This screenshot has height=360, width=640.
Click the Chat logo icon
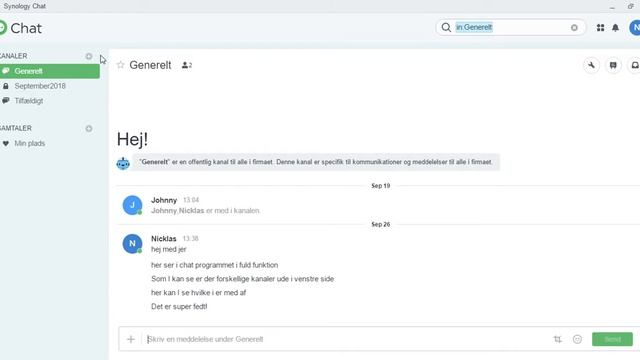click(3, 28)
